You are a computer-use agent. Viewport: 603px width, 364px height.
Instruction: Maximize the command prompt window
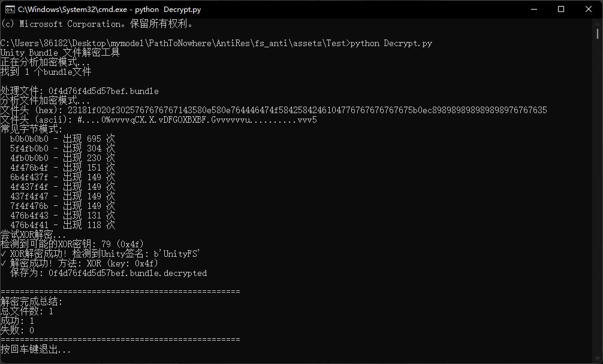[x=560, y=9]
